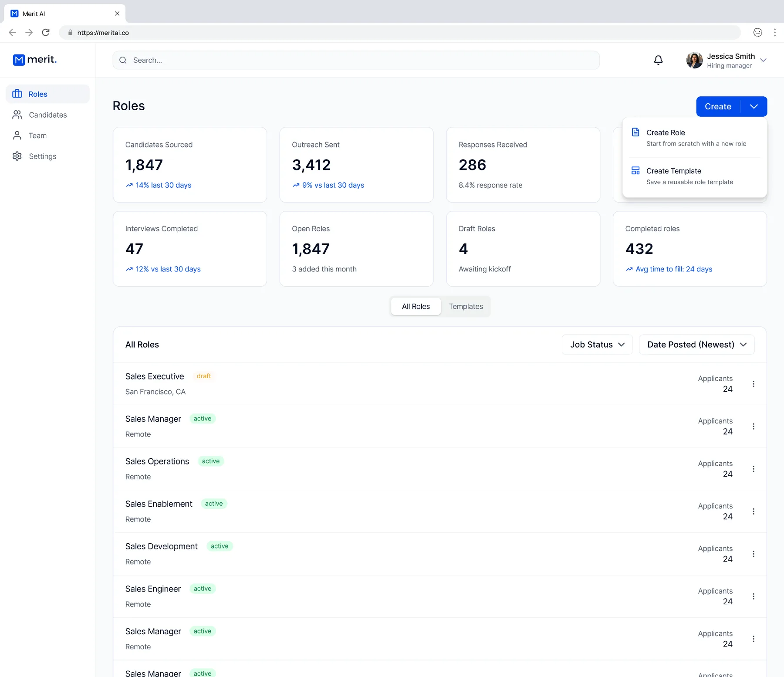Viewport: 784px width, 677px height.
Task: Click the Completed roles value 432
Action: pos(639,249)
